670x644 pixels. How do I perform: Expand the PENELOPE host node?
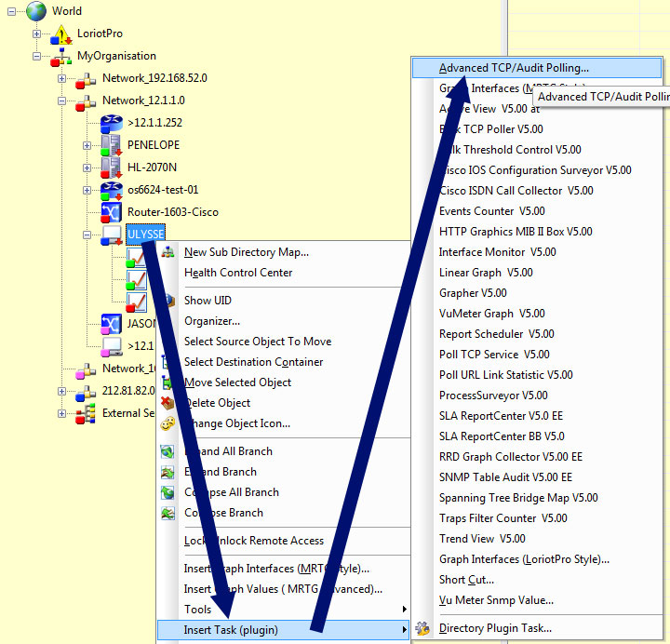(87, 146)
